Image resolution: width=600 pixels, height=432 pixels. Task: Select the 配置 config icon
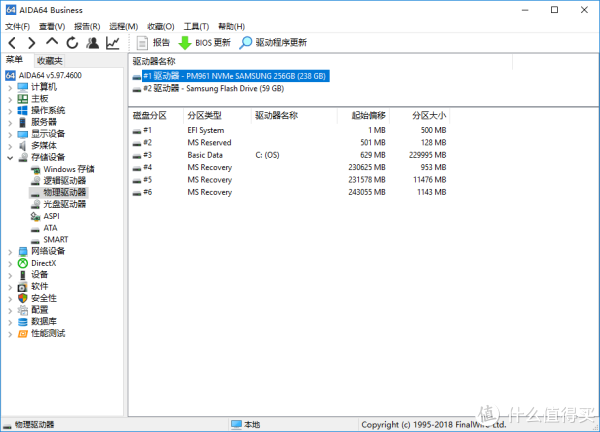[23, 310]
